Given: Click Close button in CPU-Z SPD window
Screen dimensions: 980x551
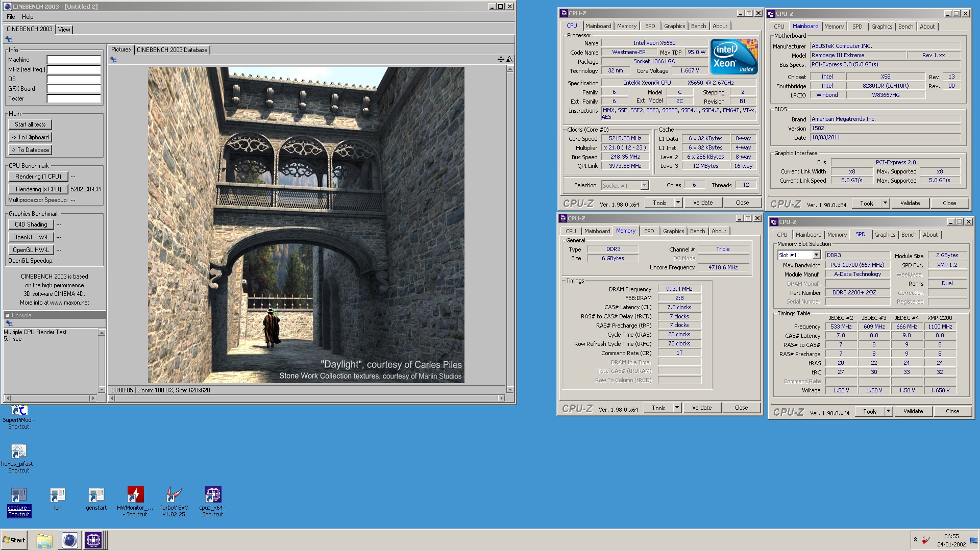Looking at the screenshot, I should 952,411.
